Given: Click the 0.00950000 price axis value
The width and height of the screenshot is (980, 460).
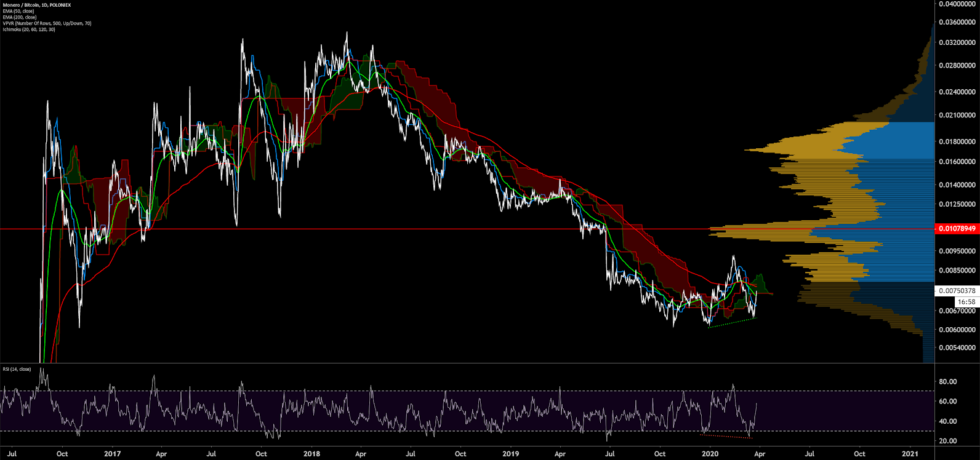Looking at the screenshot, I should coord(957,251).
